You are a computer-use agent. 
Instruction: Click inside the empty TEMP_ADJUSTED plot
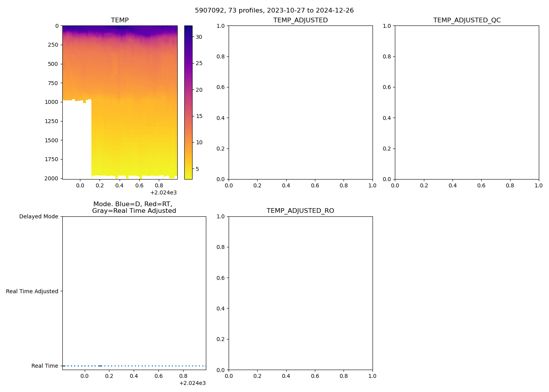point(300,102)
